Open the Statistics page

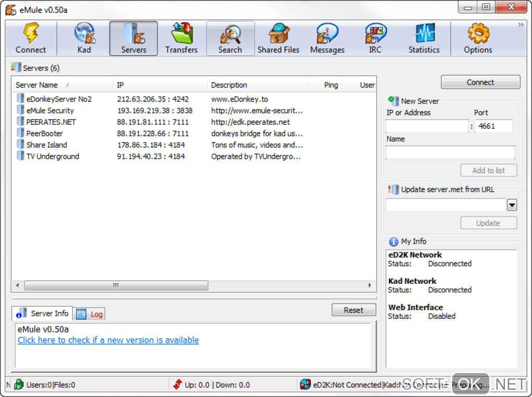(x=424, y=38)
